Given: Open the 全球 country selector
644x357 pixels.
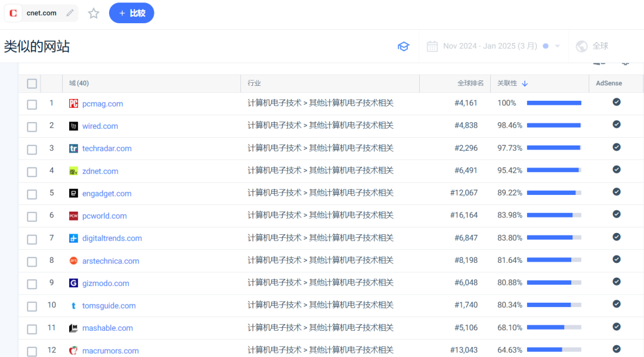Looking at the screenshot, I should (593, 46).
